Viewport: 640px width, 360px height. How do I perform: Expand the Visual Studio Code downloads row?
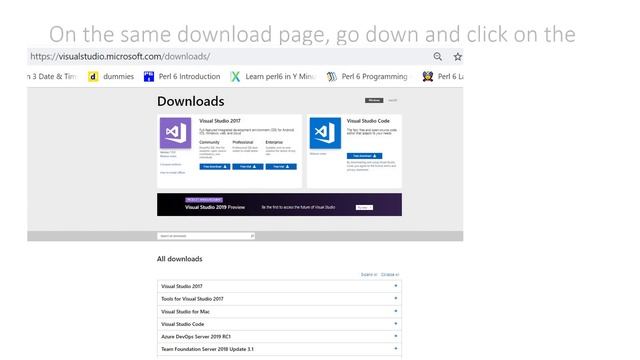[279, 324]
